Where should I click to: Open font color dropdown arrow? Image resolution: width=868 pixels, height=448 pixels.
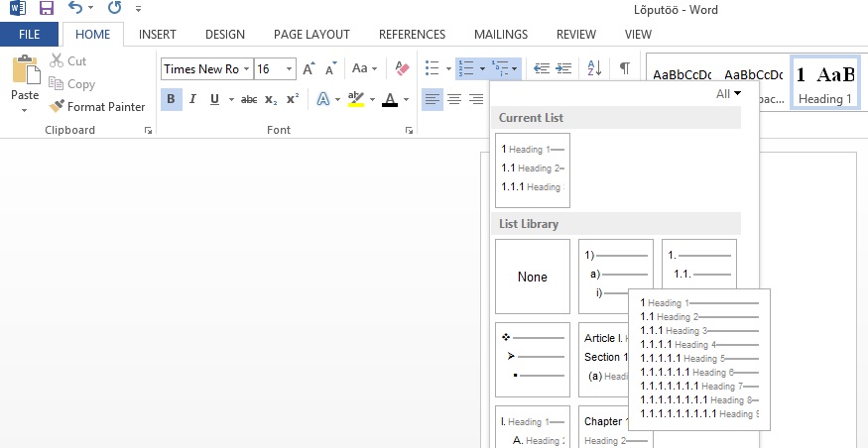coord(407,100)
